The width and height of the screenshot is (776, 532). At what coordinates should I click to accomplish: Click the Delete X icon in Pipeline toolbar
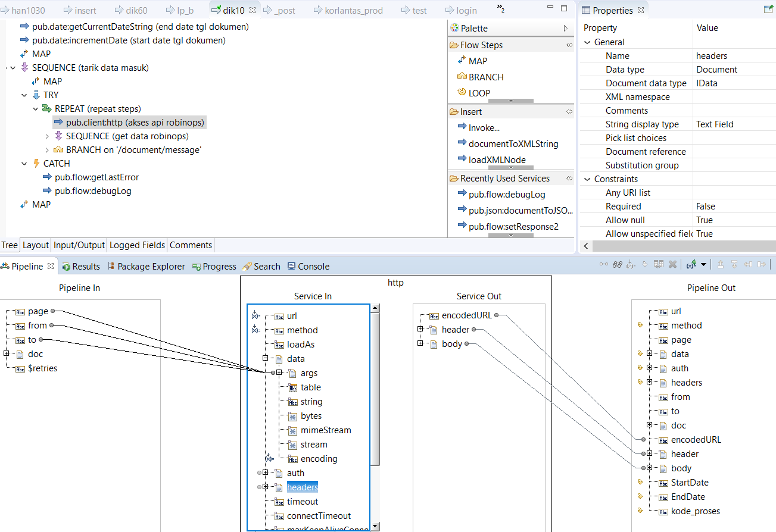[672, 265]
